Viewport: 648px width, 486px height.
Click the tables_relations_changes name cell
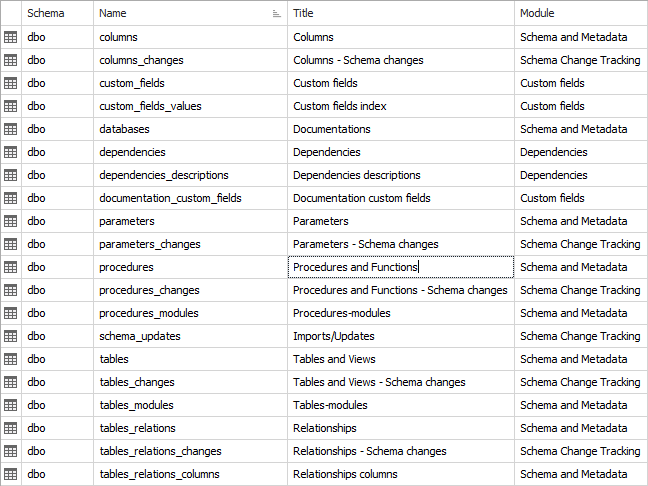[161, 451]
